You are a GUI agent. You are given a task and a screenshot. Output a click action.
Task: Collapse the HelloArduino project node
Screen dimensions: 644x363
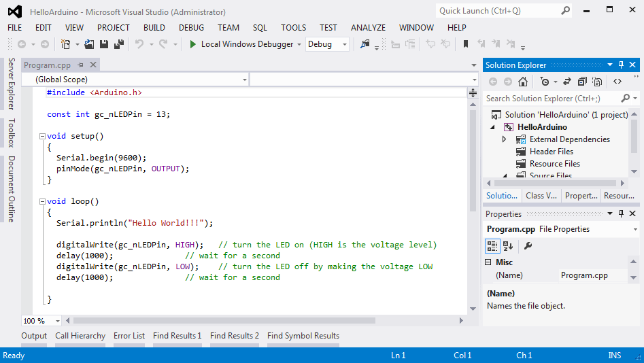point(492,127)
